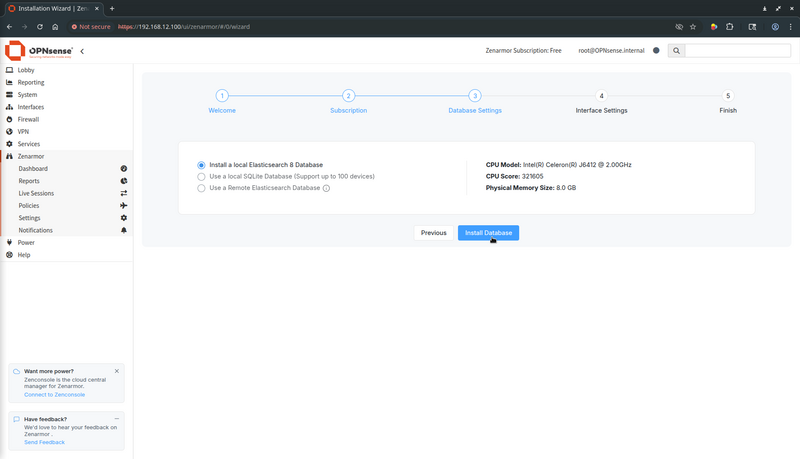The image size is (800, 459).
Task: Open a new browser tab
Action: click(112, 8)
